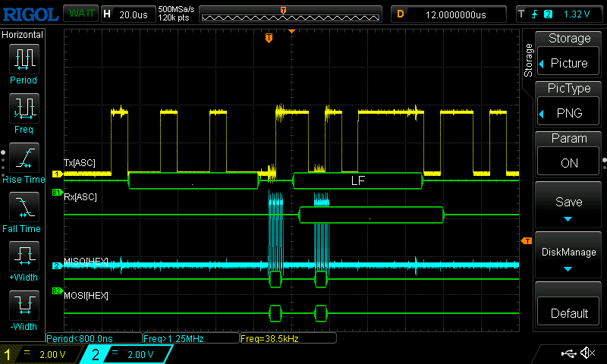This screenshot has width=607, height=364.
Task: Open the Horizontal measurement menu header
Action: (23, 35)
